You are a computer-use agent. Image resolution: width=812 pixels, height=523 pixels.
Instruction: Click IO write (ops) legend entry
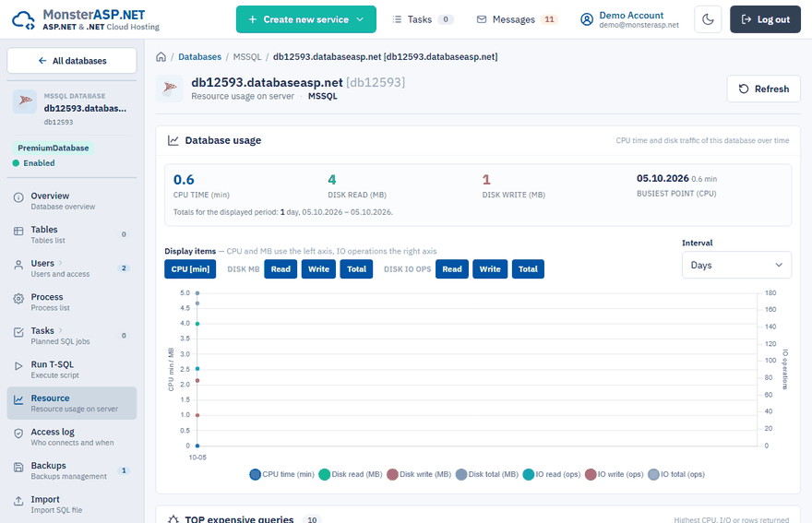click(615, 474)
